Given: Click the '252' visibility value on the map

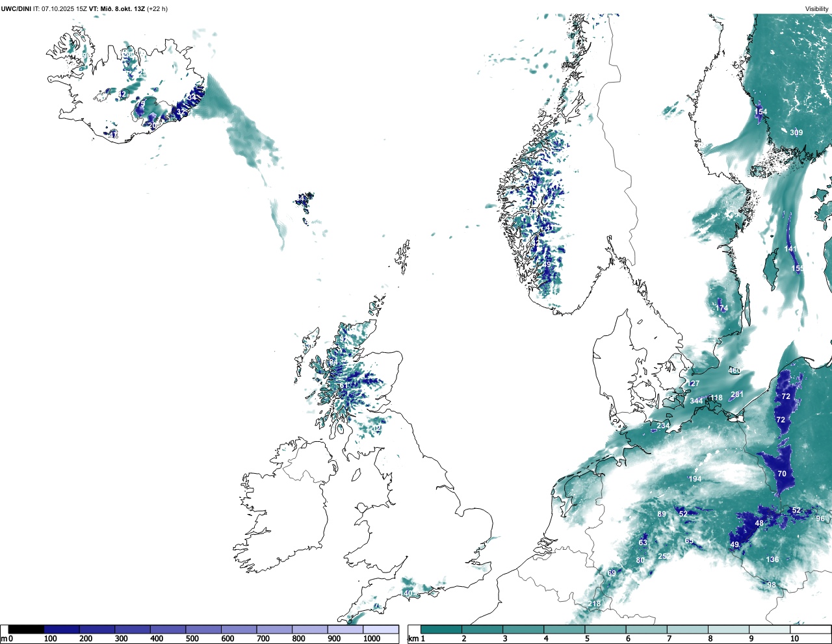Looking at the screenshot, I should coord(664,556).
